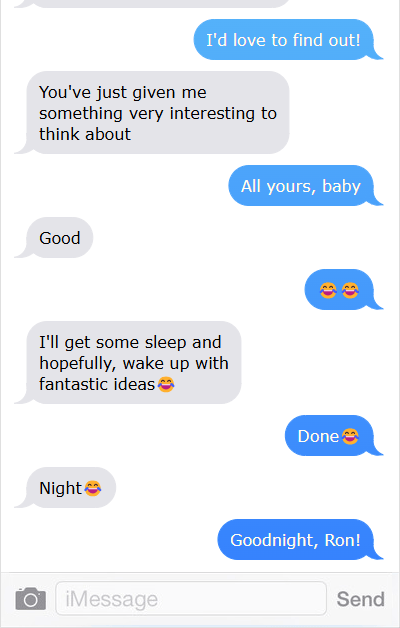The image size is (400, 628).
Task: Click the camera icon
Action: (x=31, y=599)
